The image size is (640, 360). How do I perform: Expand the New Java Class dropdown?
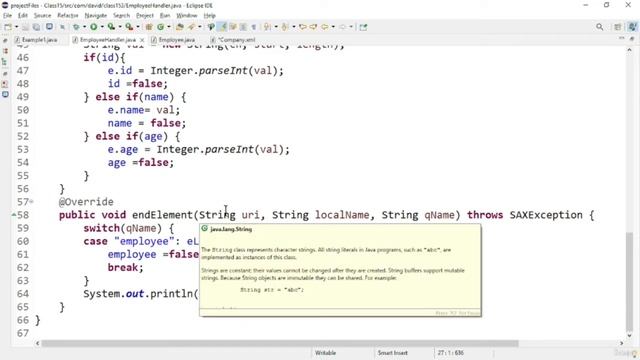coord(169,27)
